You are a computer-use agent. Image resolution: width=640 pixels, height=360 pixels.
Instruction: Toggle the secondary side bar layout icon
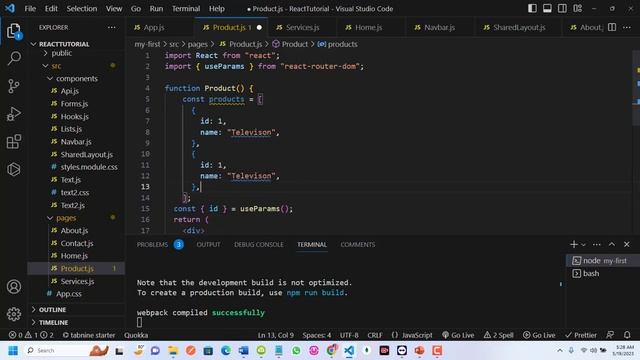(x=562, y=8)
